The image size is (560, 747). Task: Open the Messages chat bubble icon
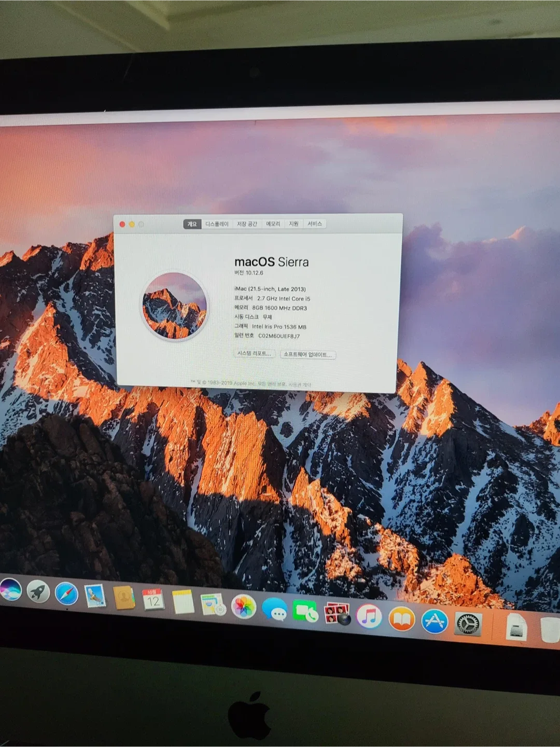pos(274,608)
